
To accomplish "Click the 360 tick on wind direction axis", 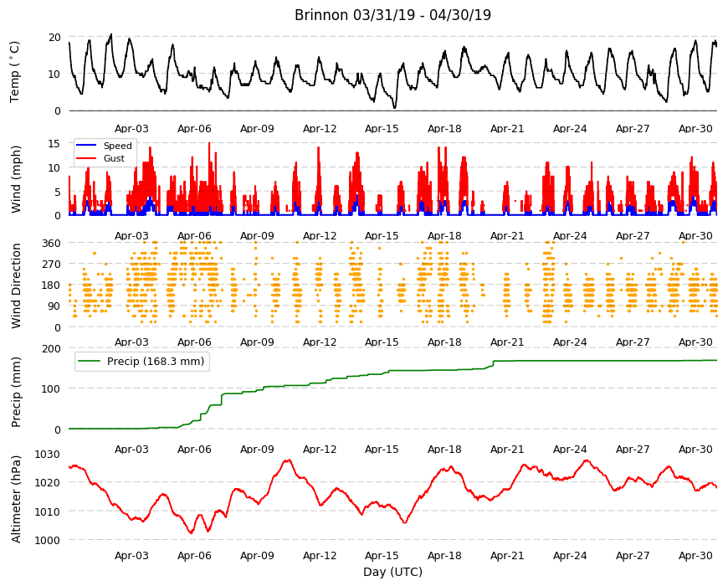I will pos(52,244).
